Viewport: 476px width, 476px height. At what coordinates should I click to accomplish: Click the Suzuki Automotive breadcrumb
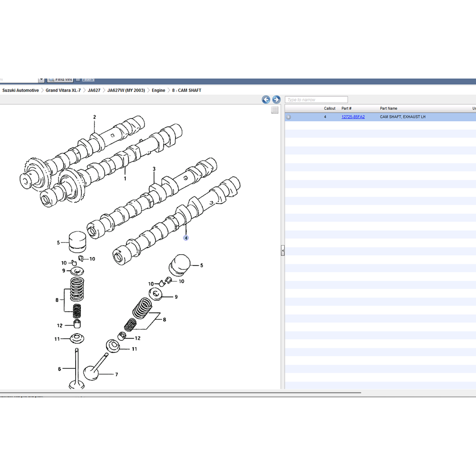(x=20, y=90)
